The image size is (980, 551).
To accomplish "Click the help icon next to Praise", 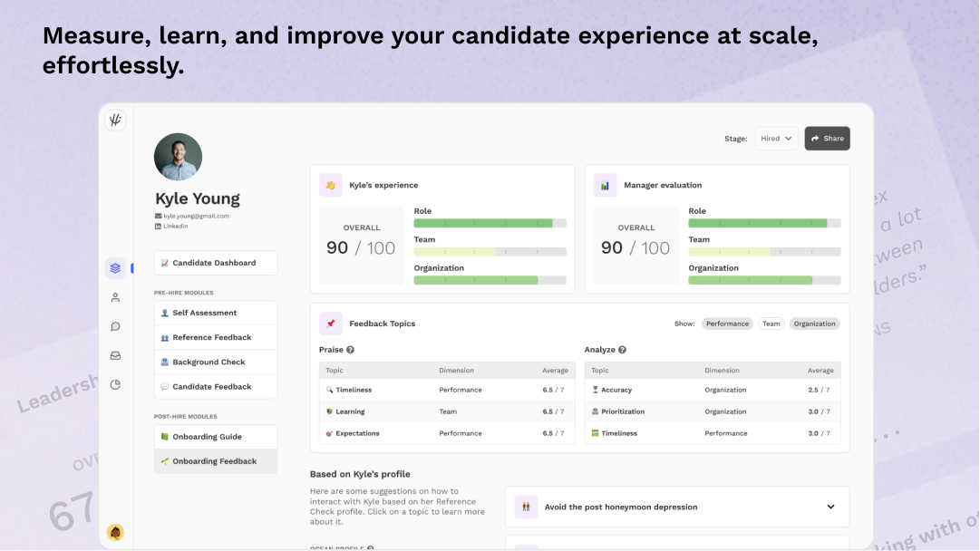I will (x=350, y=350).
